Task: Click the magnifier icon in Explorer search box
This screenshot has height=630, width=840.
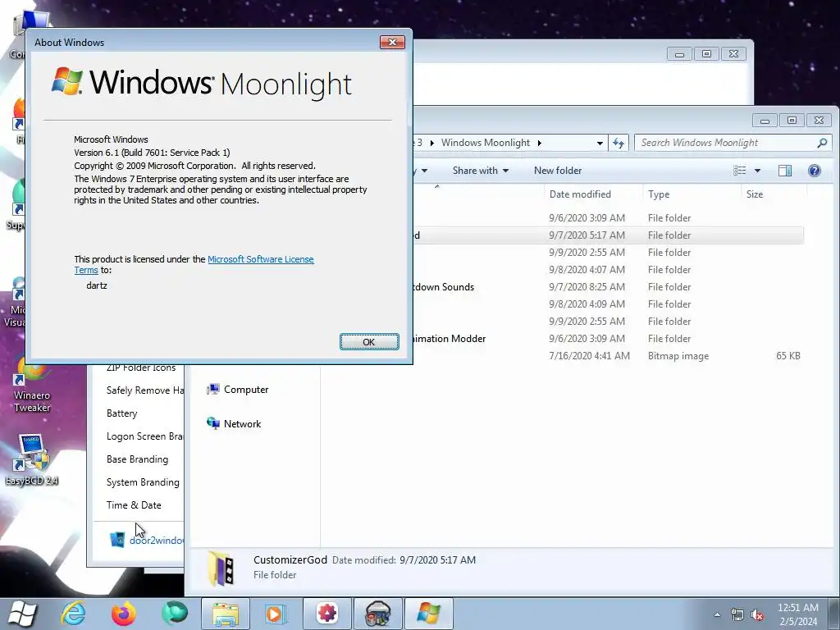Action: point(822,143)
